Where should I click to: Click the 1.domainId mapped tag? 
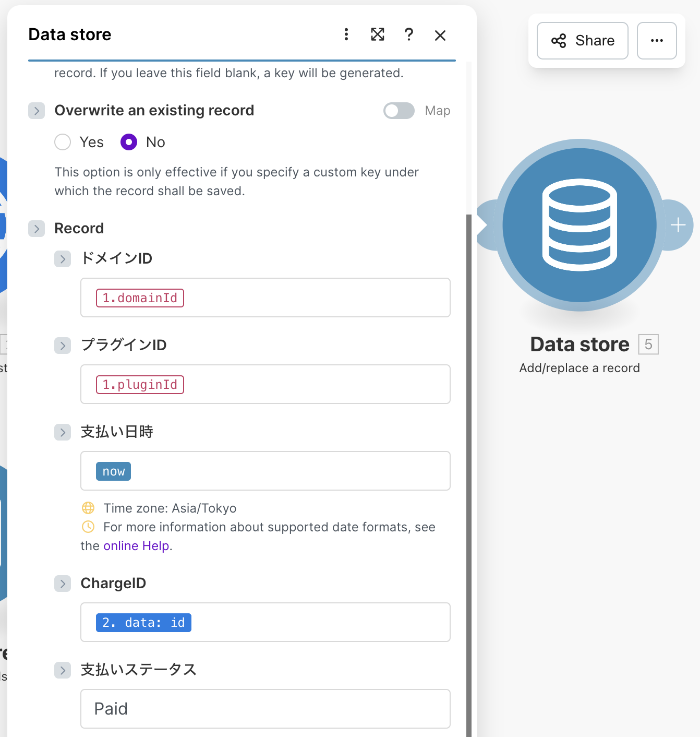140,298
